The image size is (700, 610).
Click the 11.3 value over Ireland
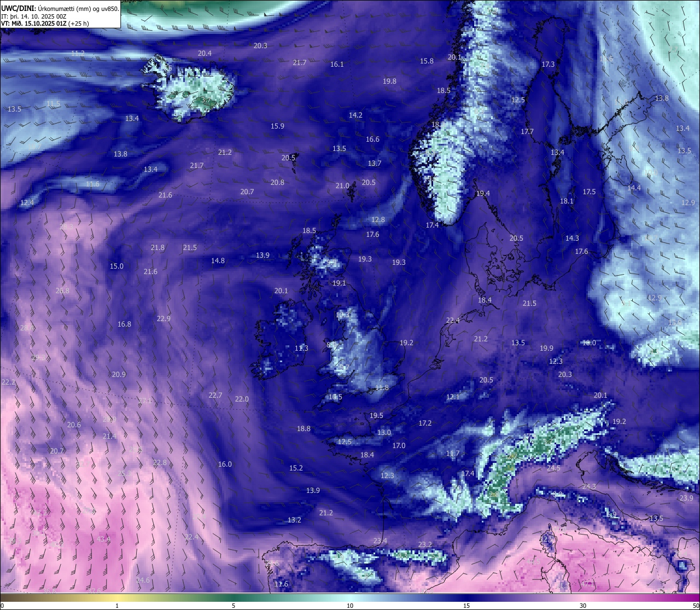pyautogui.click(x=301, y=348)
